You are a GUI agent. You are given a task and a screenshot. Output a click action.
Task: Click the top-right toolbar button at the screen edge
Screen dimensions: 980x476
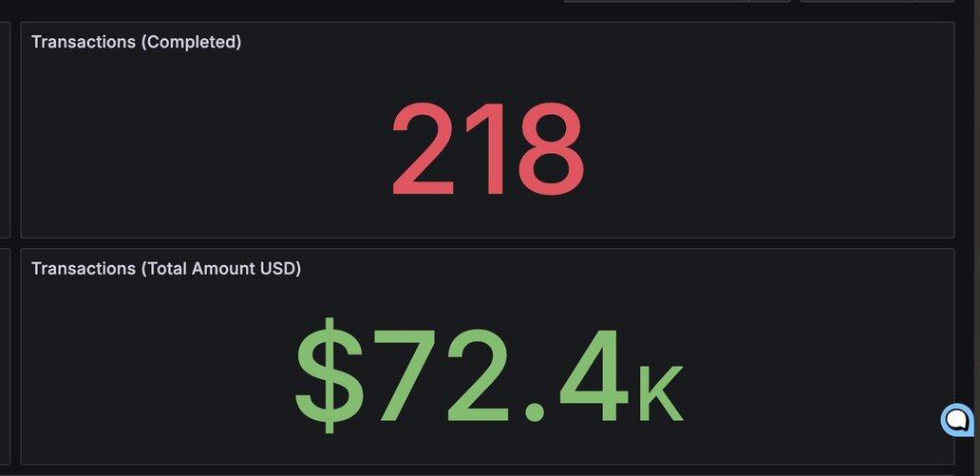[x=857, y=1]
